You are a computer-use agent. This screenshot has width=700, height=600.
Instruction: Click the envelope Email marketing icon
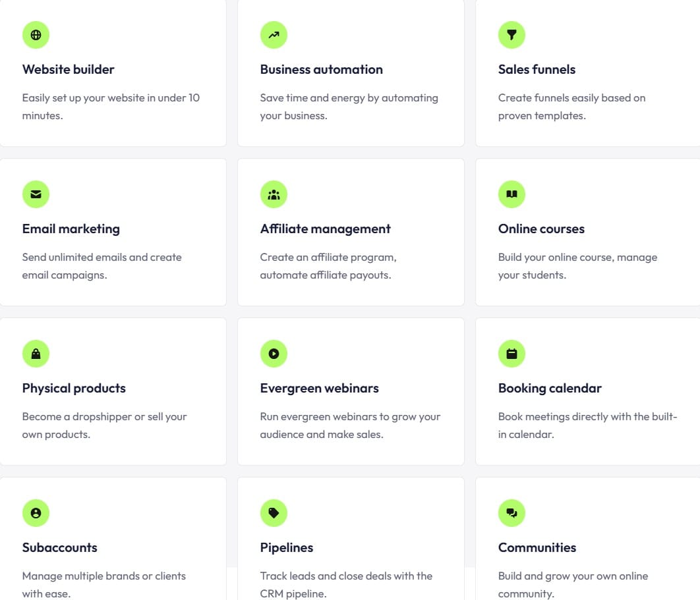coord(36,194)
